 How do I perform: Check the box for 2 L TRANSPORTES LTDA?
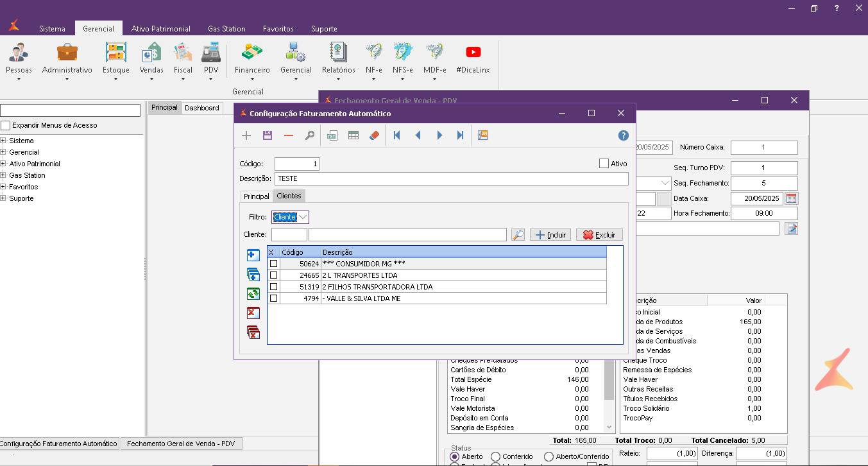coord(274,275)
